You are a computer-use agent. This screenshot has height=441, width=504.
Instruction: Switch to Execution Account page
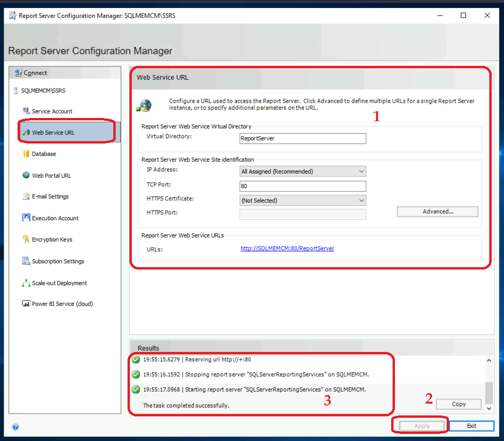[55, 218]
